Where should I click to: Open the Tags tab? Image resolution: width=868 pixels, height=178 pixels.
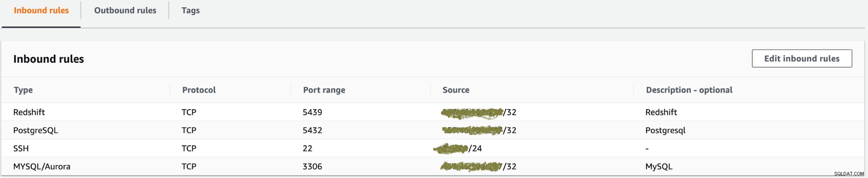coord(190,10)
